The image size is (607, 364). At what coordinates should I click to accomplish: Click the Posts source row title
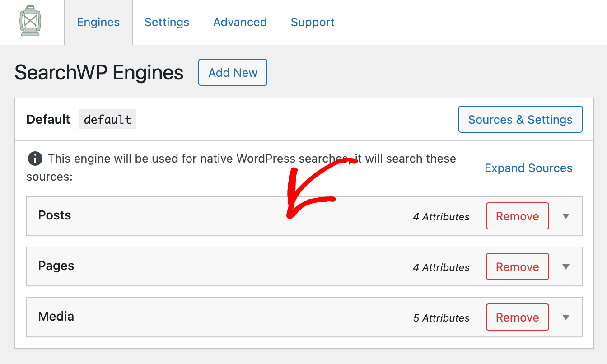pyautogui.click(x=55, y=215)
